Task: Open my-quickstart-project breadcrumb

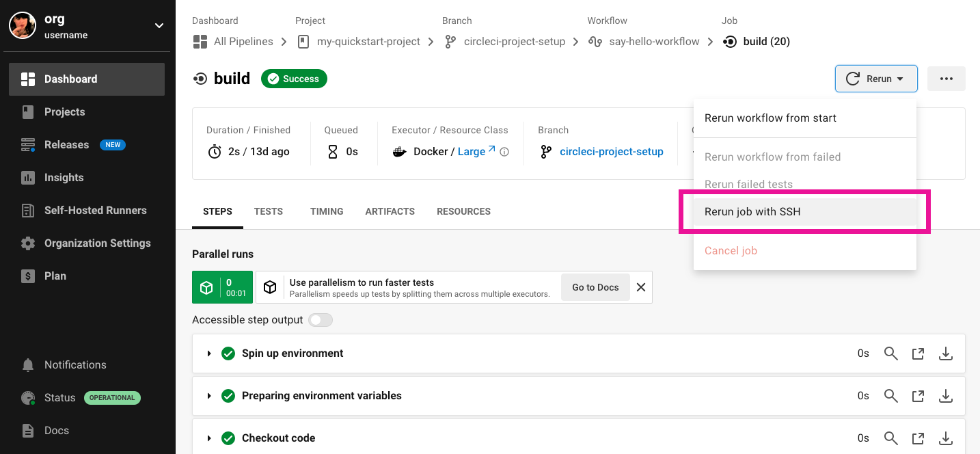Action: coord(359,42)
